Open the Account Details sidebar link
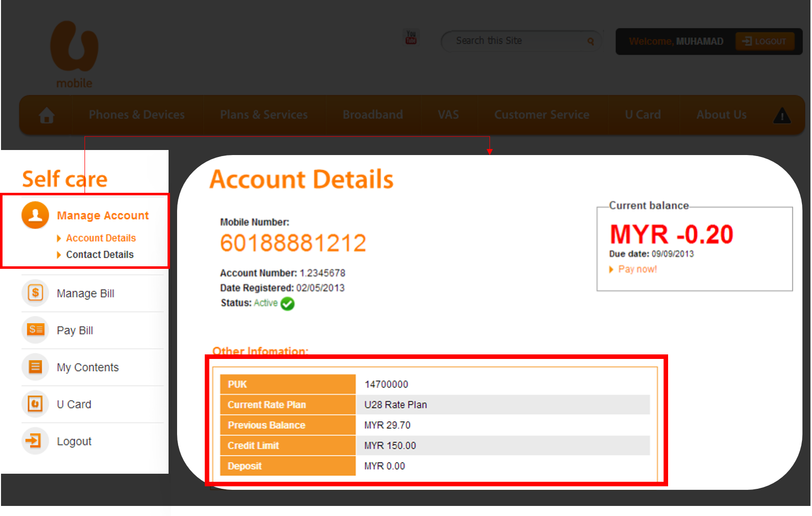Viewport: 812px width, 516px height. pos(101,238)
